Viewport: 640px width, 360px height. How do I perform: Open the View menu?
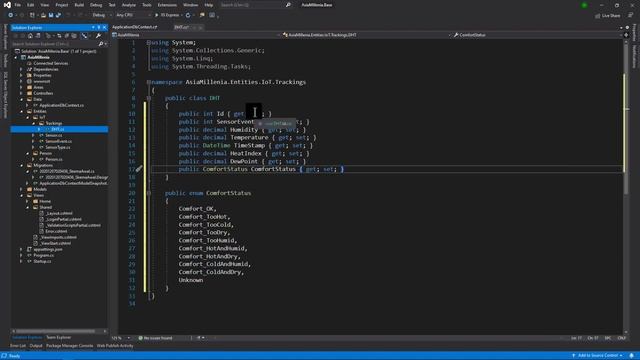point(44,5)
